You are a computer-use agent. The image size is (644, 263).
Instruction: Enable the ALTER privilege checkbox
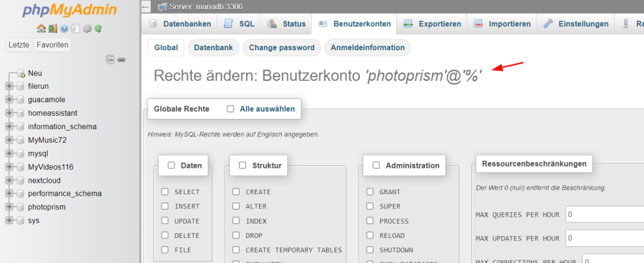(236, 206)
